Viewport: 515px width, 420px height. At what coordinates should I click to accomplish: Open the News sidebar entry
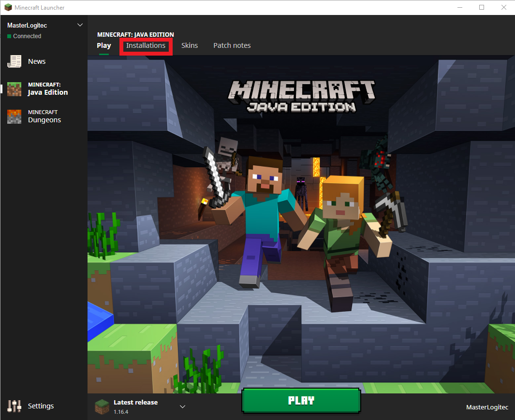[x=44, y=61]
